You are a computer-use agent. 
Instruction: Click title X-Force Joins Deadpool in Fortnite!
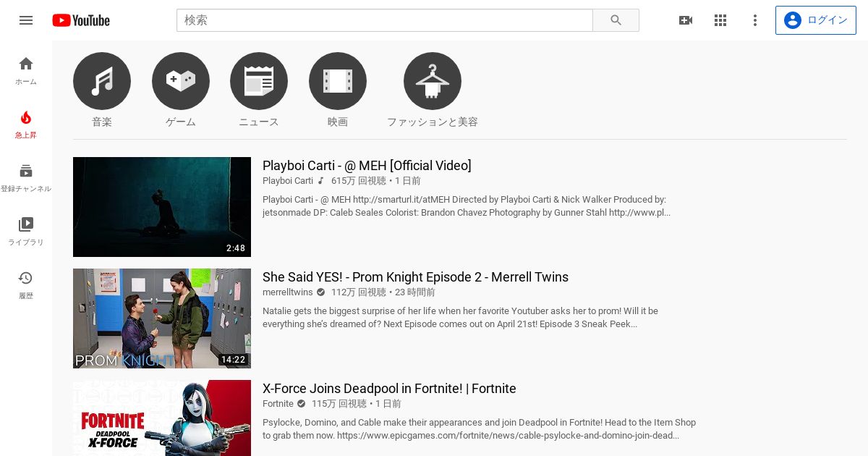[389, 389]
